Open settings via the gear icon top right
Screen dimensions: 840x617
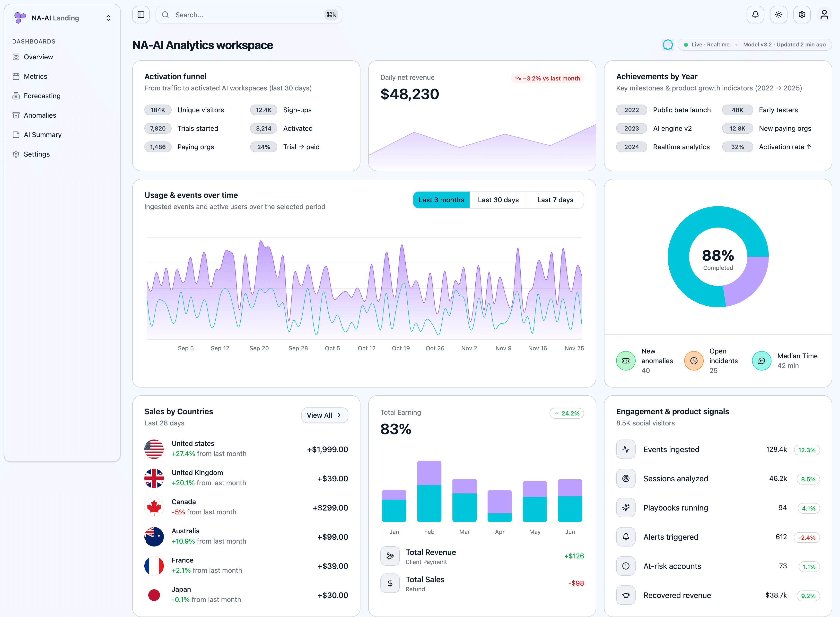802,15
